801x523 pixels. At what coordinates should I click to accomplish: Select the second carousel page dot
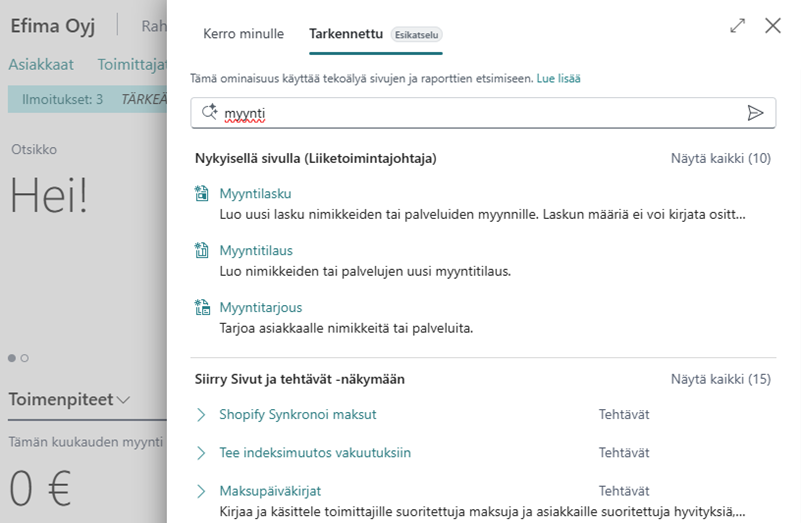[x=25, y=357]
